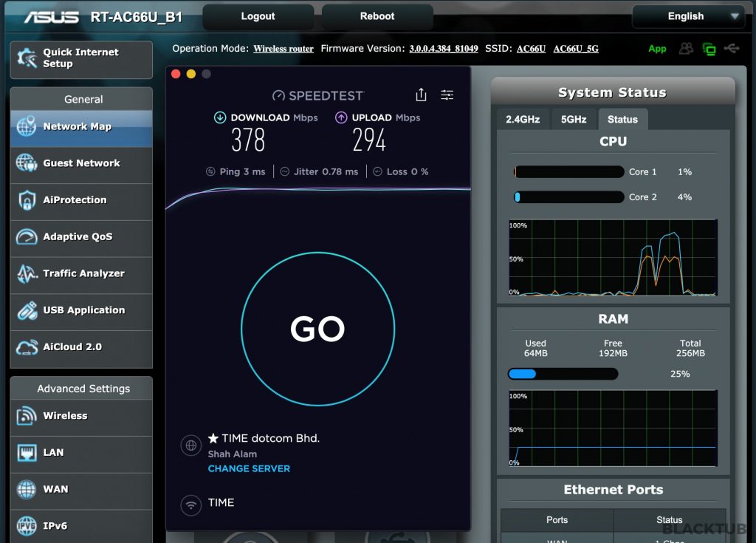This screenshot has height=543, width=756.
Task: Click the RT-AC66U_B1 model name
Action: coord(137,18)
